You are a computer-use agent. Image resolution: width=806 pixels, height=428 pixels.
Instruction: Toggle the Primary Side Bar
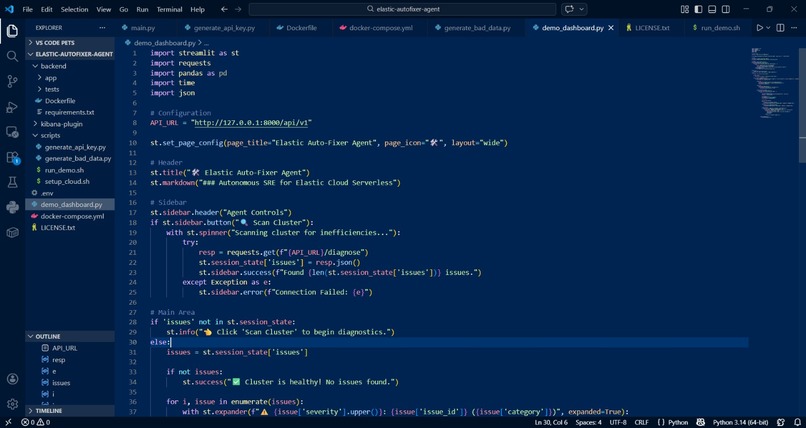698,9
